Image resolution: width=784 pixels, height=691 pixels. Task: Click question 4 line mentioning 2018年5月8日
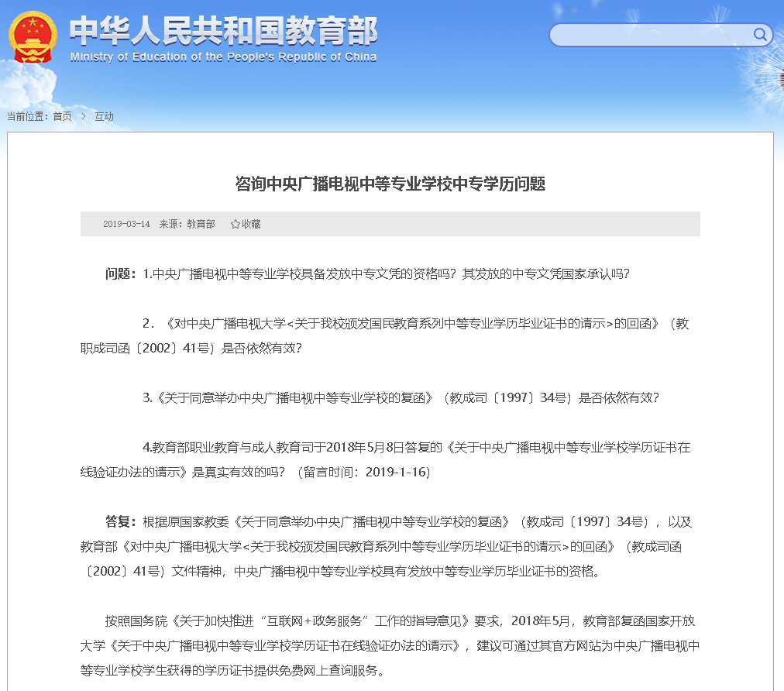tap(417, 448)
